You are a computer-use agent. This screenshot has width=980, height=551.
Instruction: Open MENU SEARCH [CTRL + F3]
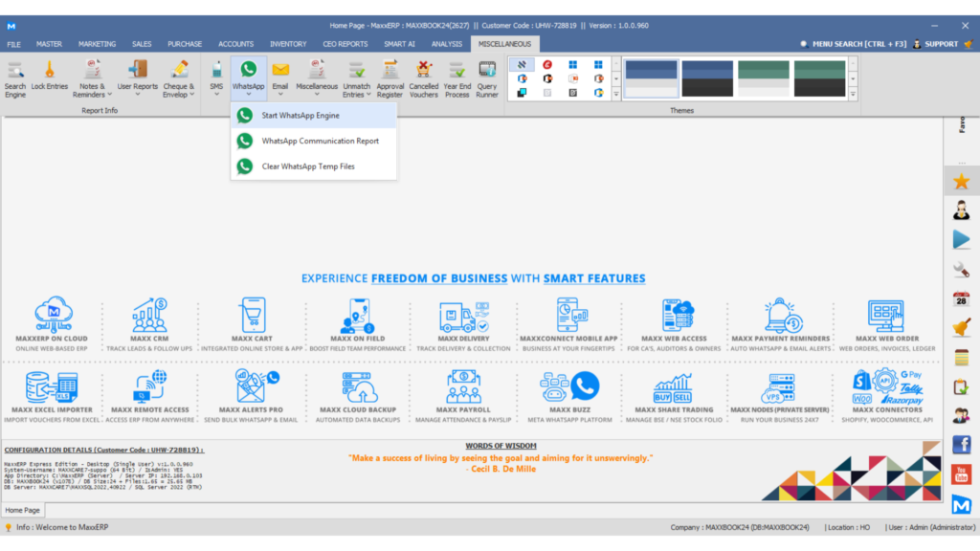coord(853,44)
